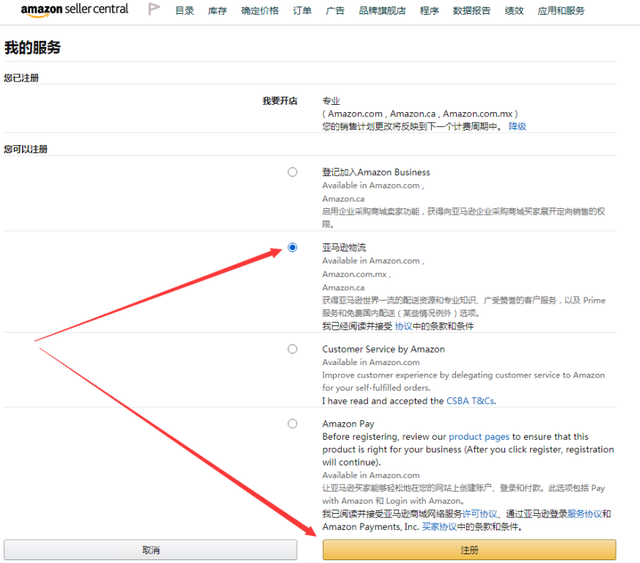Open the 应用和服务 menu
This screenshot has height=563, width=640.
pos(561,11)
